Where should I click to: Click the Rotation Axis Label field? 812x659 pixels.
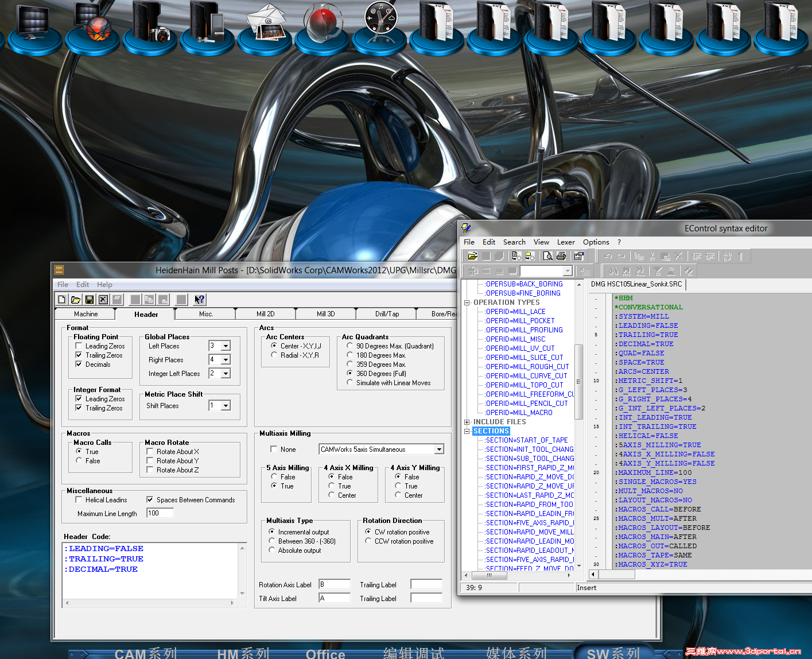click(335, 584)
